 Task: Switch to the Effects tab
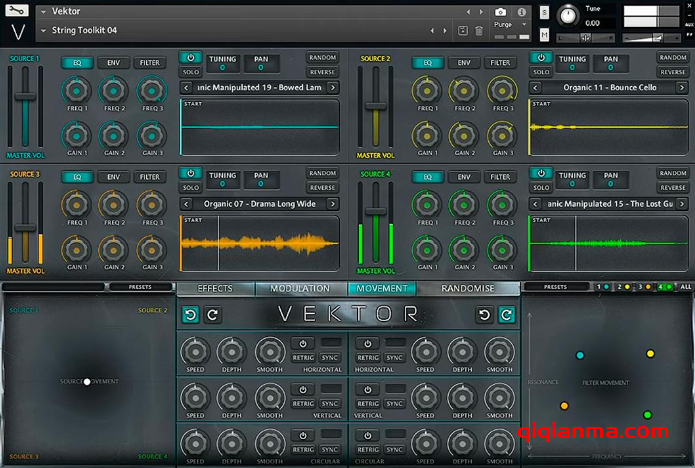tap(215, 288)
